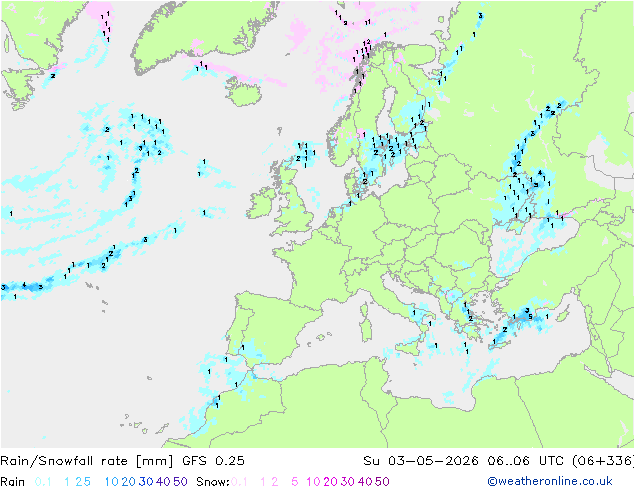The width and height of the screenshot is (634, 490).
Task: Pick the Snow legend 0.1 value
Action: coord(239,482)
